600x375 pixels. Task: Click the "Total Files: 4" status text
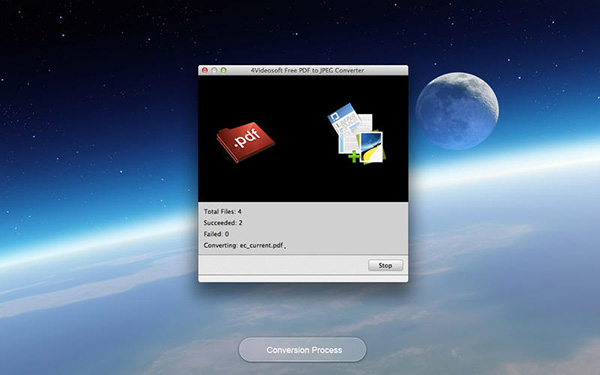[222, 211]
